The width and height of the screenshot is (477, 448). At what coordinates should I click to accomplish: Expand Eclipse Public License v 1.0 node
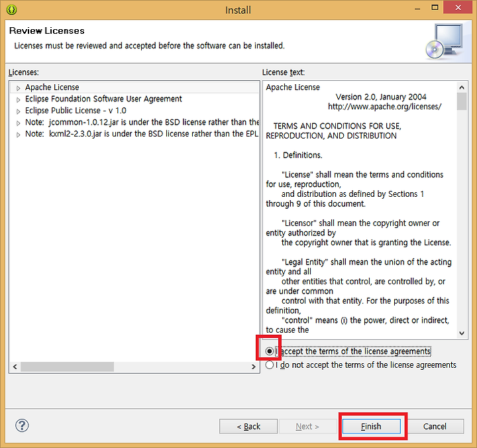pyautogui.click(x=19, y=111)
